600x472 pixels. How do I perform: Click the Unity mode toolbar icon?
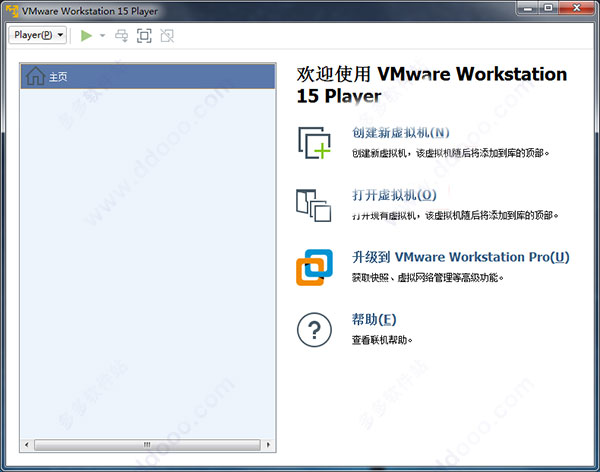click(x=167, y=36)
